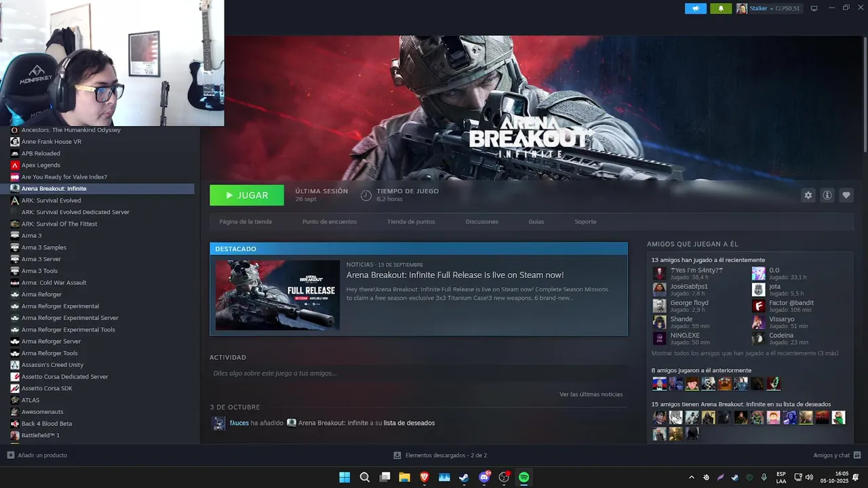
Task: Click Mostrar todos los amigos link
Action: tap(745, 353)
